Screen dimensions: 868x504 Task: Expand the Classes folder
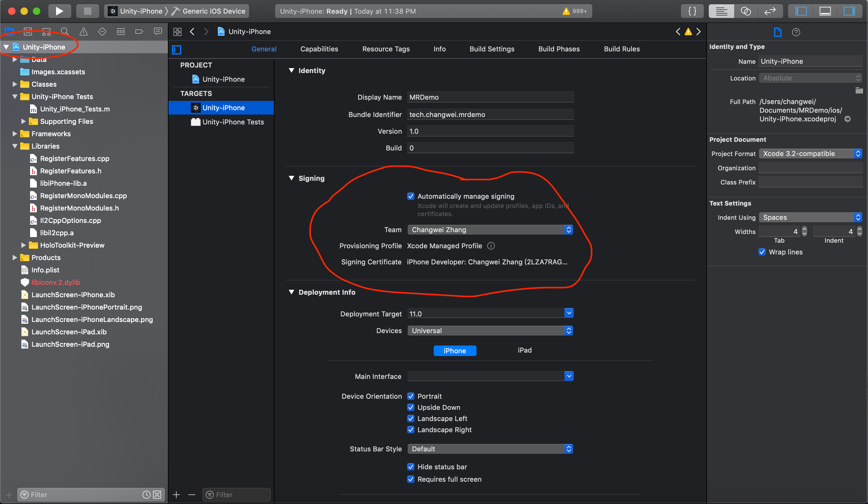coord(15,84)
